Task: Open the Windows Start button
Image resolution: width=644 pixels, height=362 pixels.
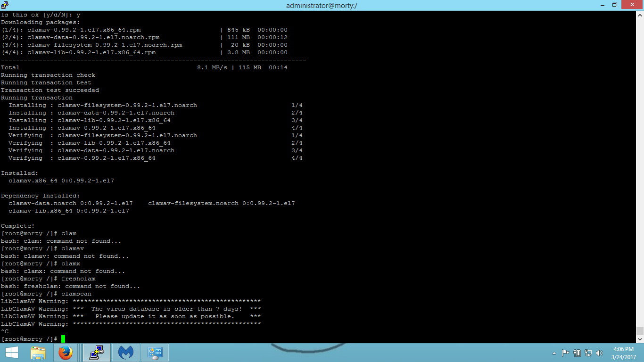Action: (x=11, y=353)
